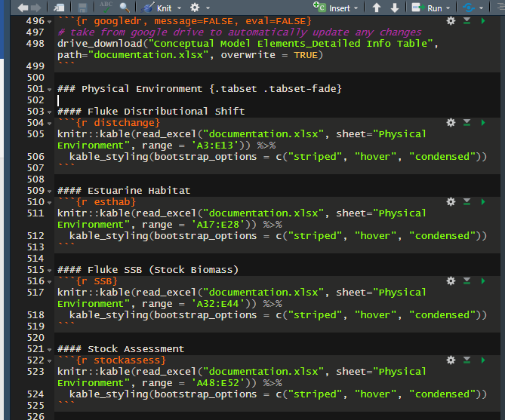Go to next chunk down arrow
Screen dimensions: 505x420
[x=395, y=8]
